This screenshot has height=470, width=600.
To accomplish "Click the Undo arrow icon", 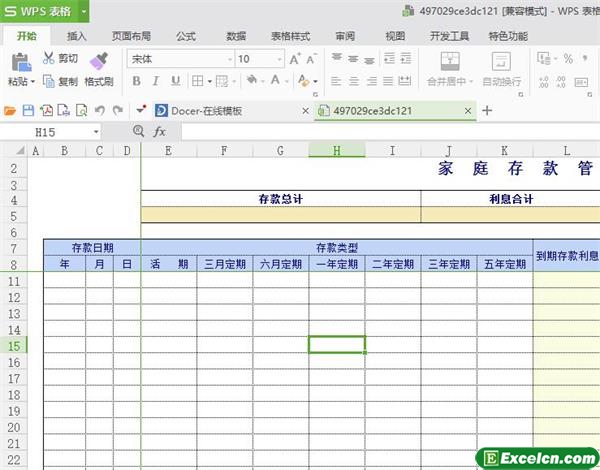I will [x=99, y=110].
